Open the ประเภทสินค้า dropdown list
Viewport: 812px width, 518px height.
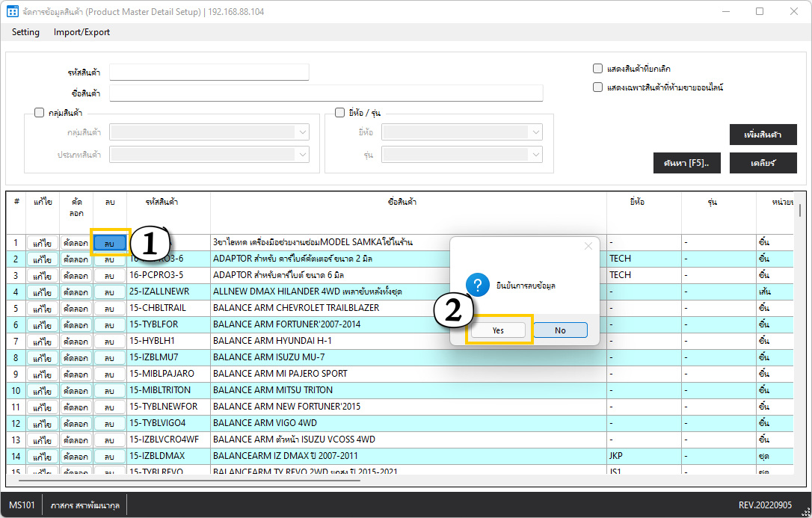pos(302,154)
